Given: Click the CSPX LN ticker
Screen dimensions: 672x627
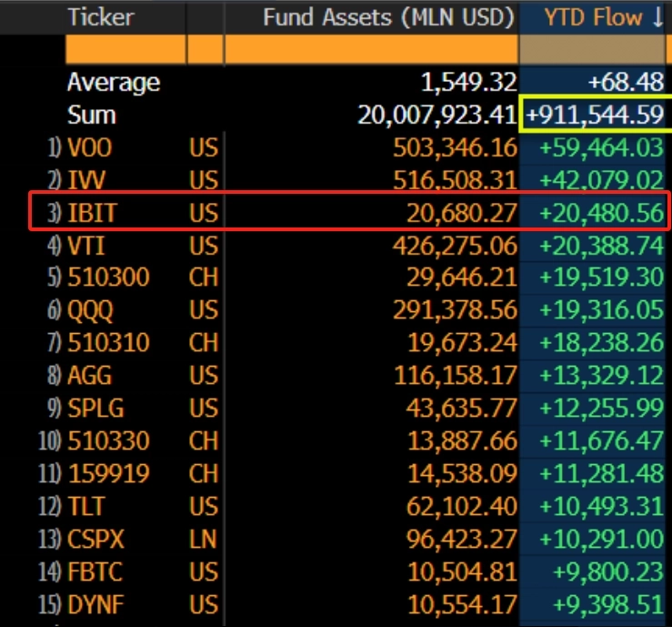Looking at the screenshot, I should 95,540.
